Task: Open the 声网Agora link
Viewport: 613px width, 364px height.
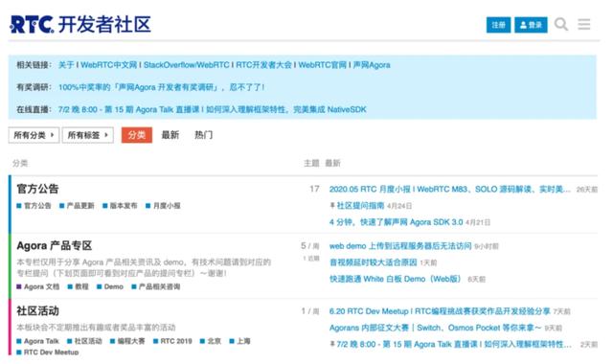Action: pyautogui.click(x=372, y=65)
